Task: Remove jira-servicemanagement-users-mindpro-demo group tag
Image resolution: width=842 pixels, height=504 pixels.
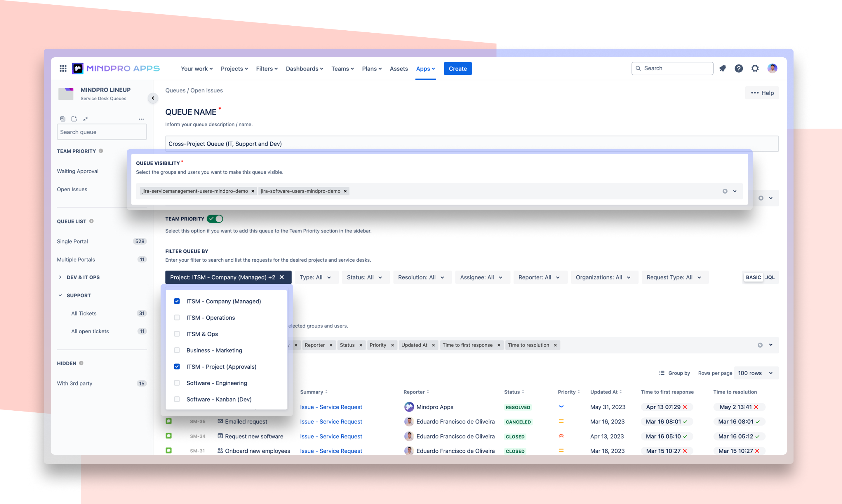Action: coord(253,191)
